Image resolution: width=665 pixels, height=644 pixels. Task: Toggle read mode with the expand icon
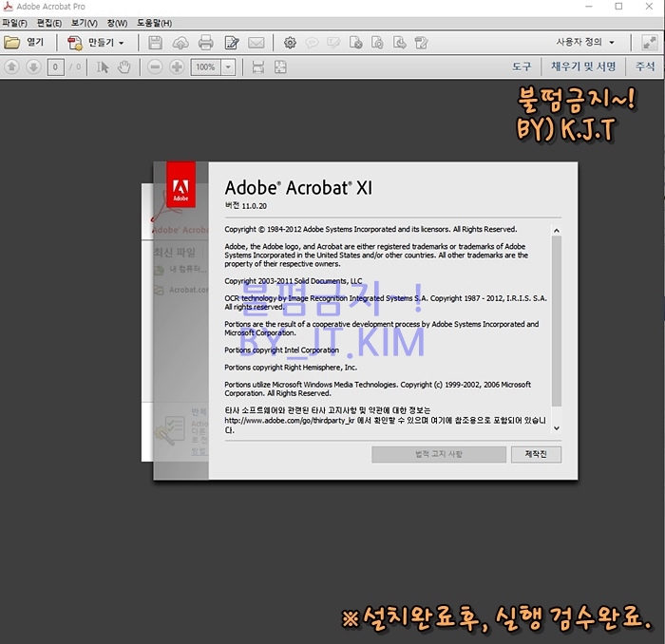[650, 43]
